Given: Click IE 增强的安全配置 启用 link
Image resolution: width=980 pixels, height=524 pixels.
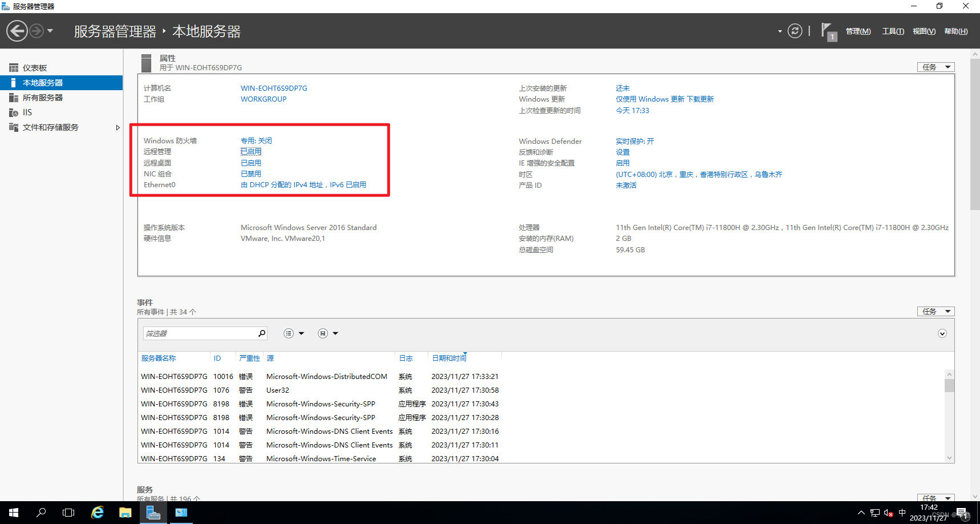Looking at the screenshot, I should tap(622, 163).
